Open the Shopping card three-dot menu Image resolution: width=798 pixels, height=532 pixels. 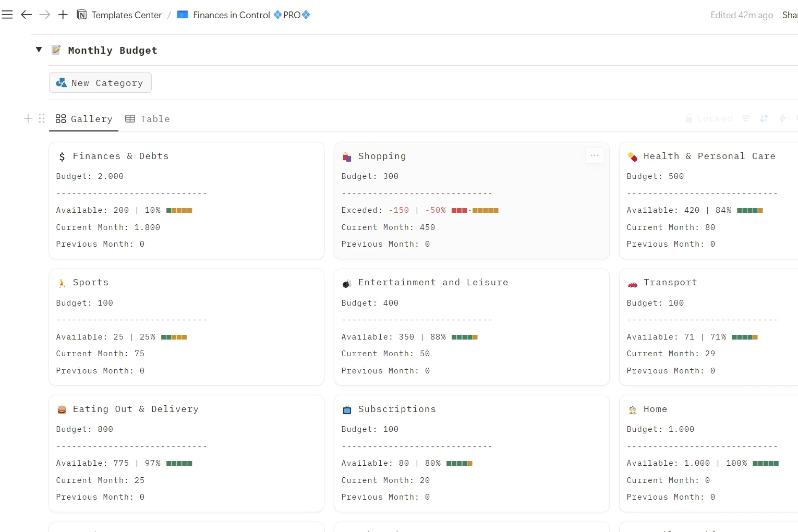(594, 155)
